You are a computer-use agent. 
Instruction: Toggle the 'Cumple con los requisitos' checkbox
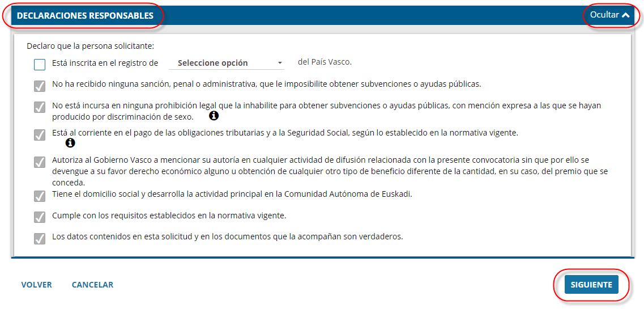(40, 217)
